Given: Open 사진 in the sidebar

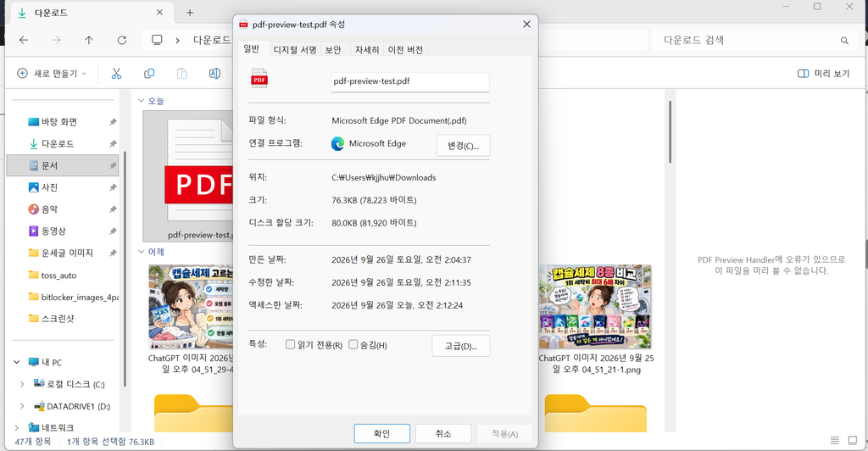Looking at the screenshot, I should click(x=49, y=187).
